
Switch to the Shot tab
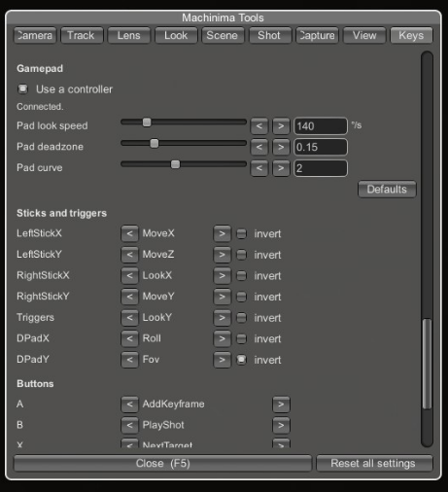point(269,35)
